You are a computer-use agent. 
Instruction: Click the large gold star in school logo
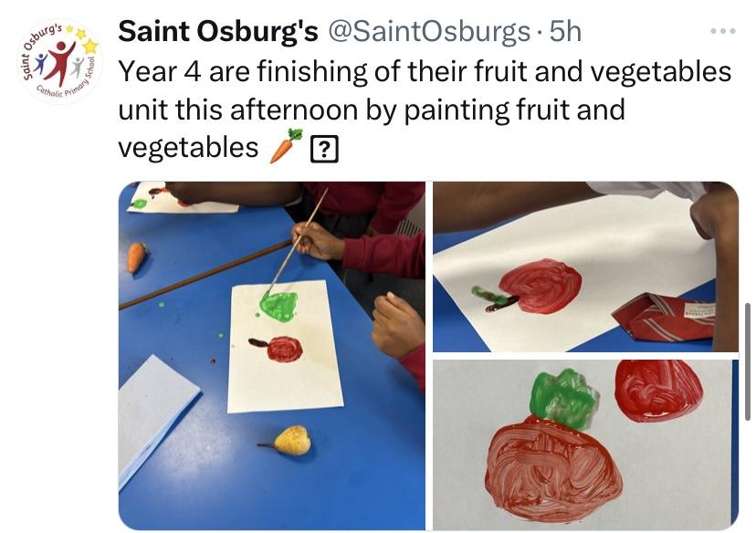tap(90, 47)
